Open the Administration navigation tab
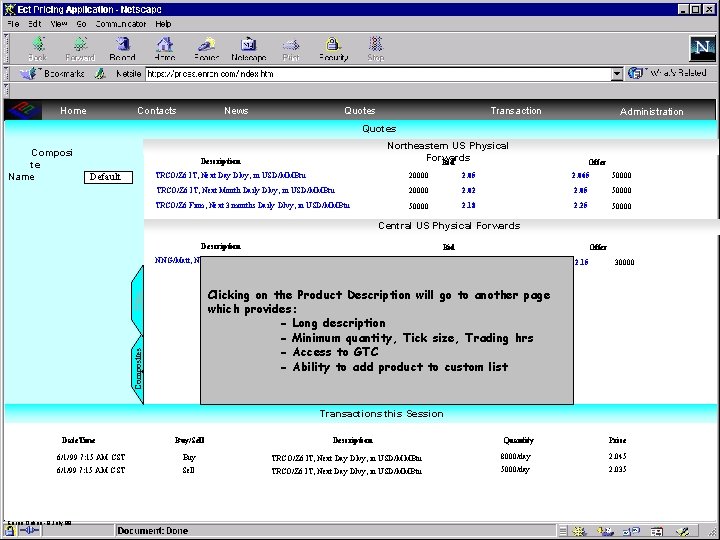The height and width of the screenshot is (540, 720). coord(651,112)
